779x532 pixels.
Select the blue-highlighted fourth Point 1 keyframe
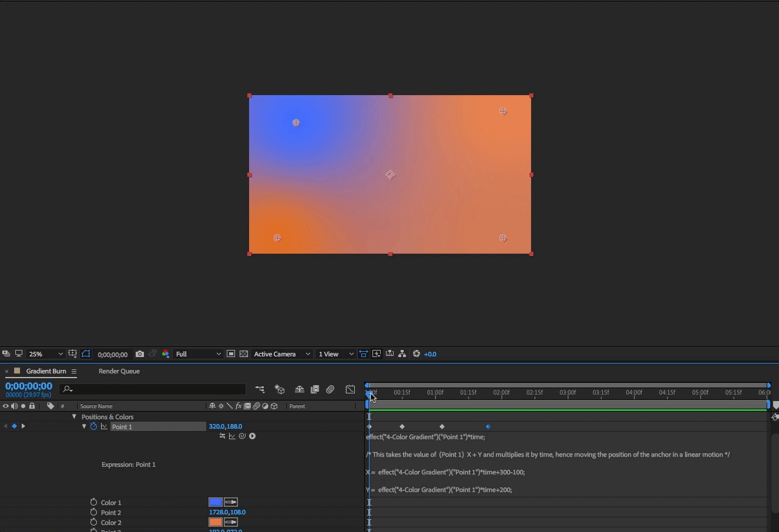click(488, 426)
